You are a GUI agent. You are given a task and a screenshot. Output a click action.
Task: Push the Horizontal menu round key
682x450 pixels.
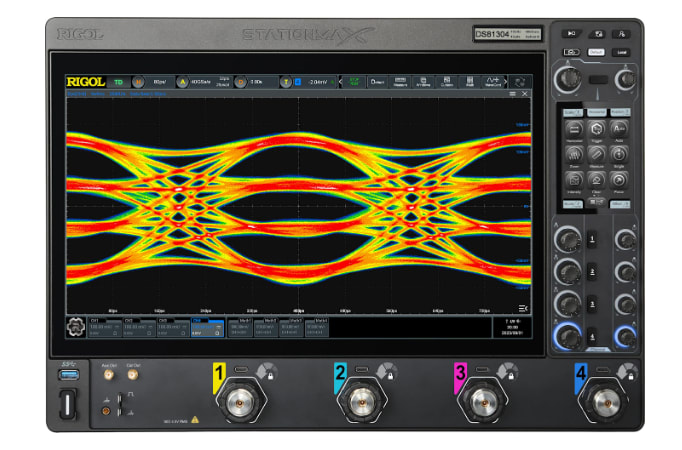574,129
